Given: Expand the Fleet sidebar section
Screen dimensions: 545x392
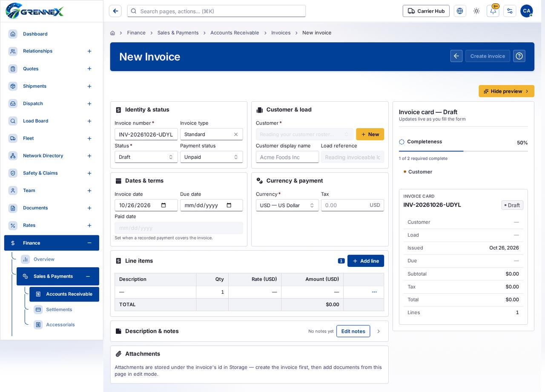Looking at the screenshot, I should 89,138.
